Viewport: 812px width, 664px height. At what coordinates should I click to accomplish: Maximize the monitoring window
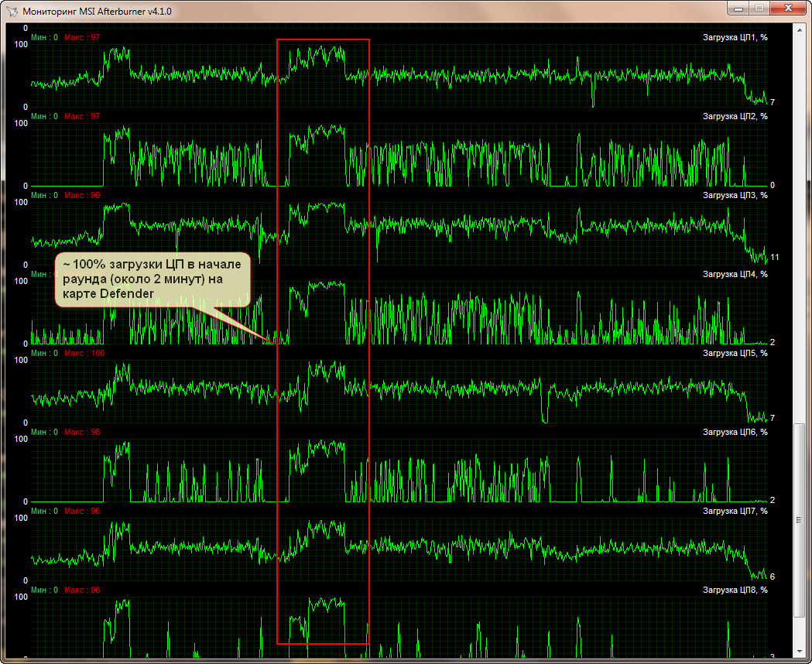[759, 9]
